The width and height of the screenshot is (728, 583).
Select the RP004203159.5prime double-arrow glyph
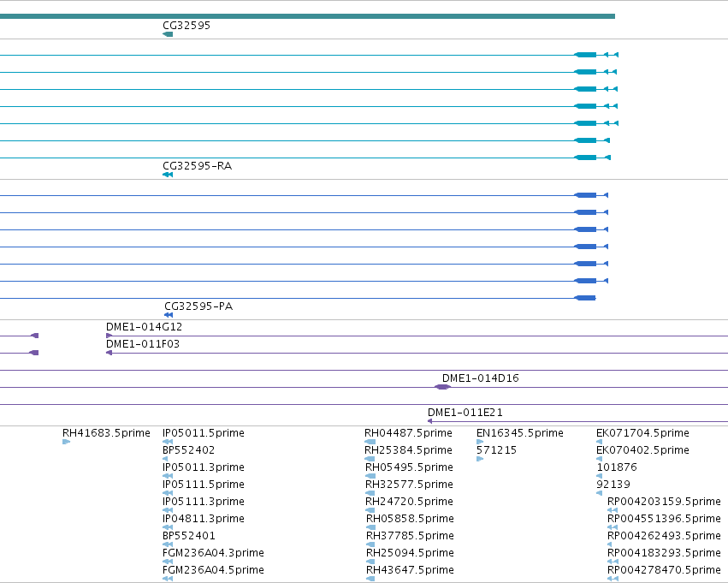tap(613, 510)
